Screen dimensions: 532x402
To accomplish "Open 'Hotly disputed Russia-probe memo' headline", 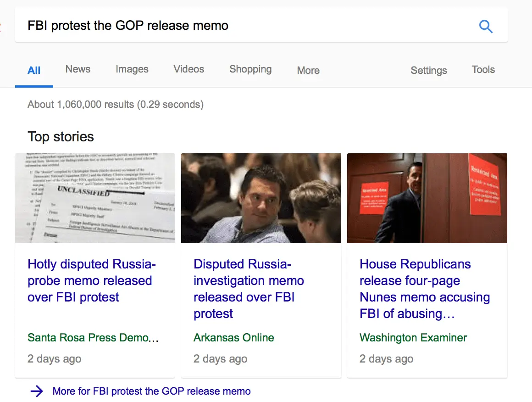I will [x=92, y=280].
